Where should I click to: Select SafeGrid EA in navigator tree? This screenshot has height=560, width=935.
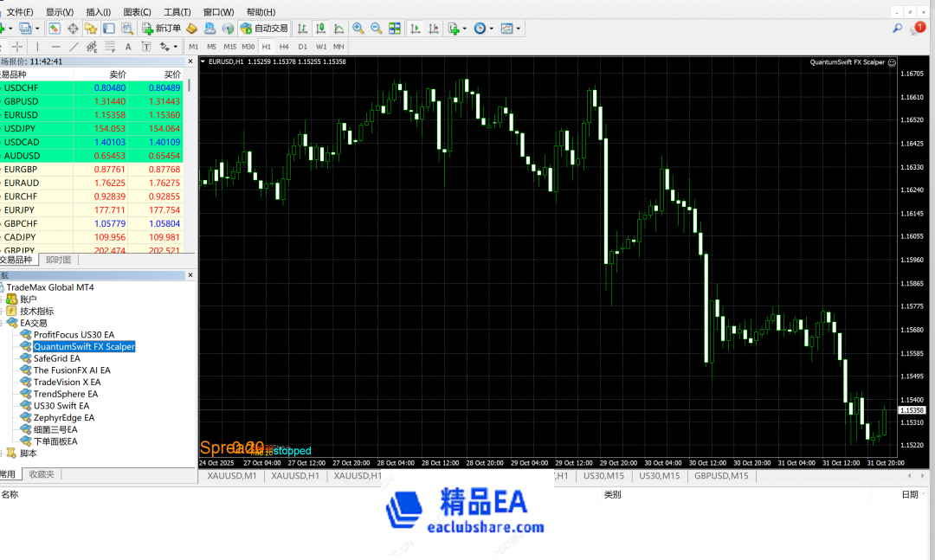point(56,358)
